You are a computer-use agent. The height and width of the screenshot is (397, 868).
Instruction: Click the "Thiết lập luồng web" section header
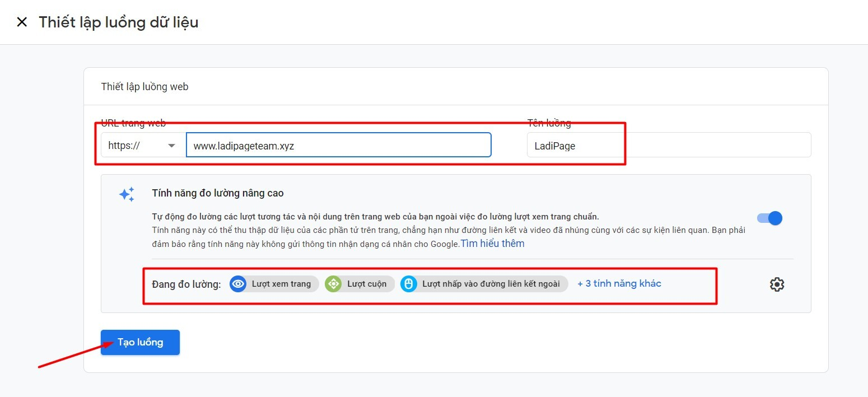(144, 87)
